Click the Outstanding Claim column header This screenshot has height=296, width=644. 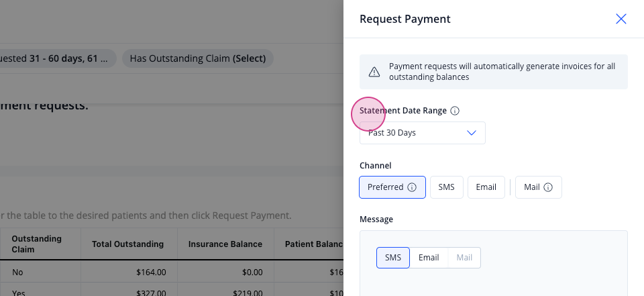(36, 244)
